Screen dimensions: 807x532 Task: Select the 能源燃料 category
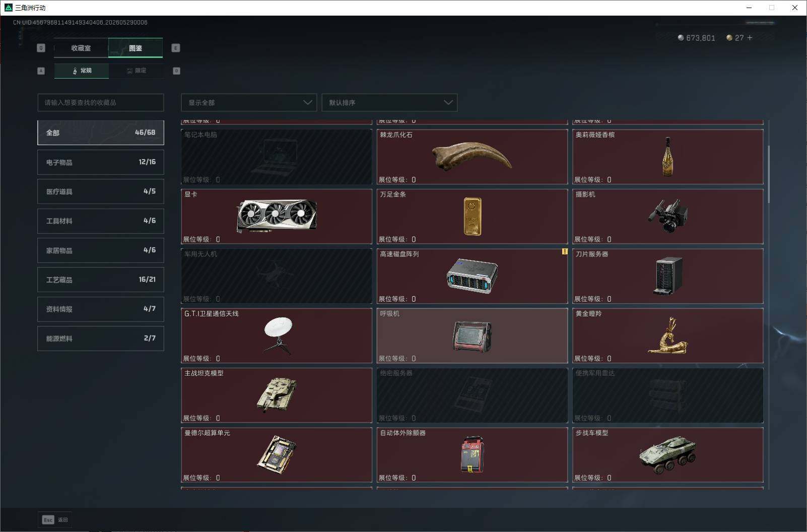pos(101,339)
